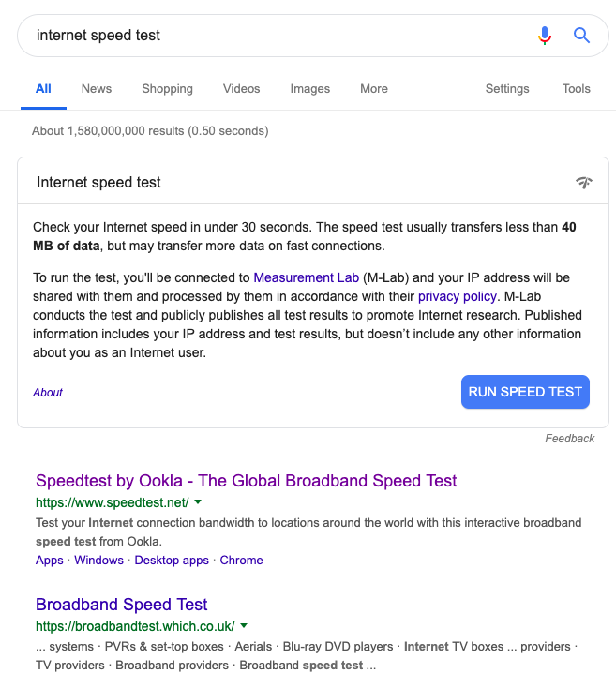
Task: Click the blue magnifying glass search icon
Action: [x=581, y=35]
